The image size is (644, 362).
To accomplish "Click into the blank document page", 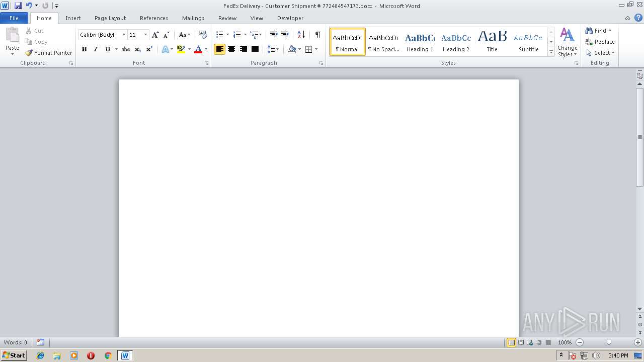I will tap(319, 208).
